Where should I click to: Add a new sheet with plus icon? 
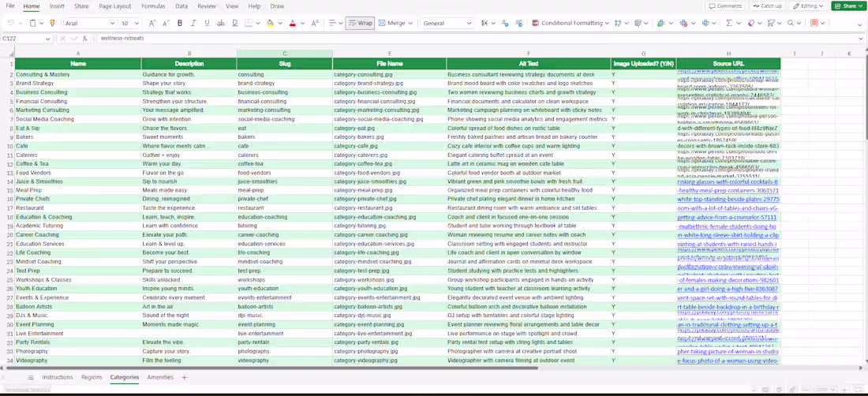coord(185,377)
